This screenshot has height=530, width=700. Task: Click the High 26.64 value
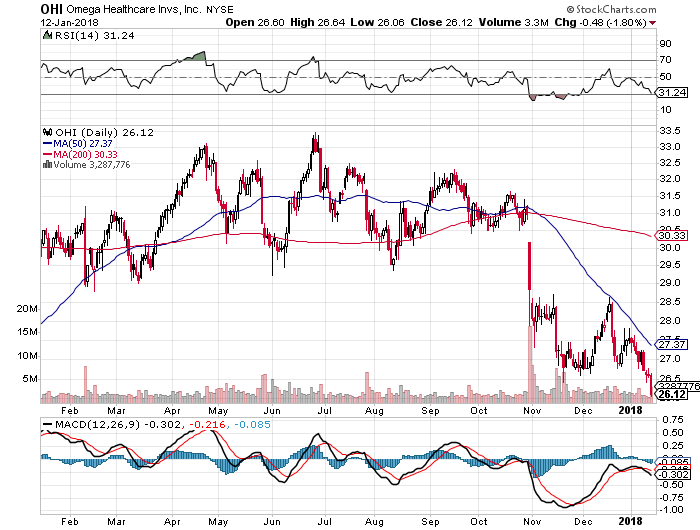click(317, 22)
